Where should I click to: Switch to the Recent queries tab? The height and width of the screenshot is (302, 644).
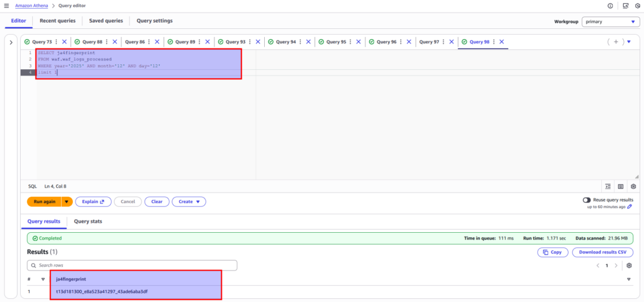tap(57, 21)
